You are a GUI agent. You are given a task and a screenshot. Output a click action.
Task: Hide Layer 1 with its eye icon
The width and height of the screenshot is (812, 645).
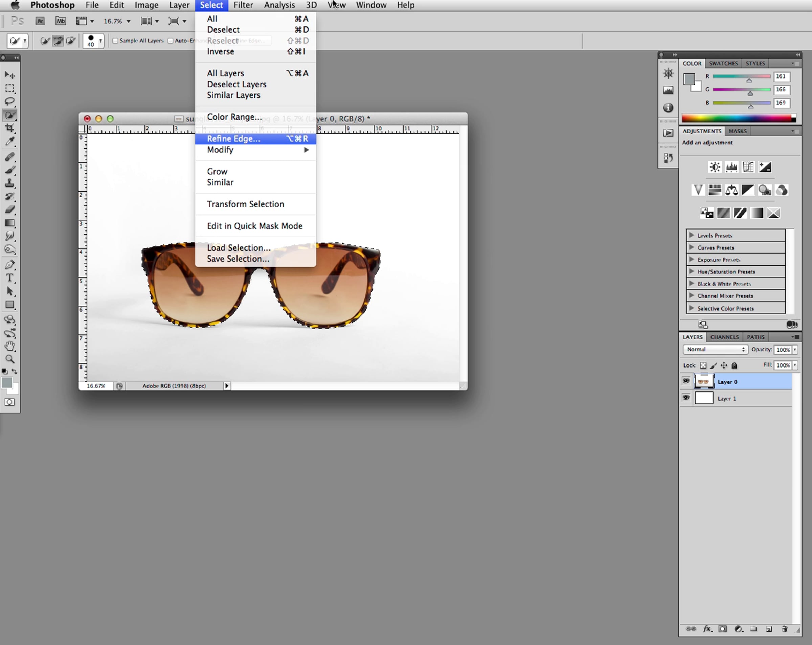(x=686, y=398)
